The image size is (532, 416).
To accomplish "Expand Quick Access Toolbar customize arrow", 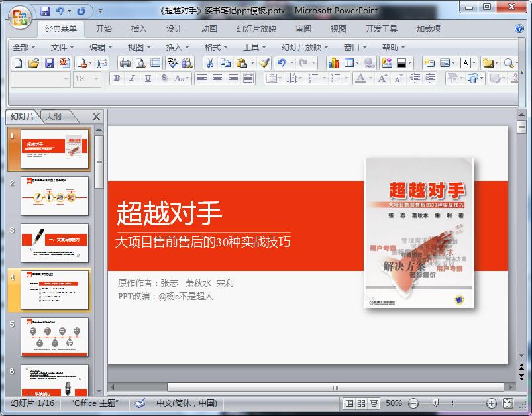I will tap(101, 11).
